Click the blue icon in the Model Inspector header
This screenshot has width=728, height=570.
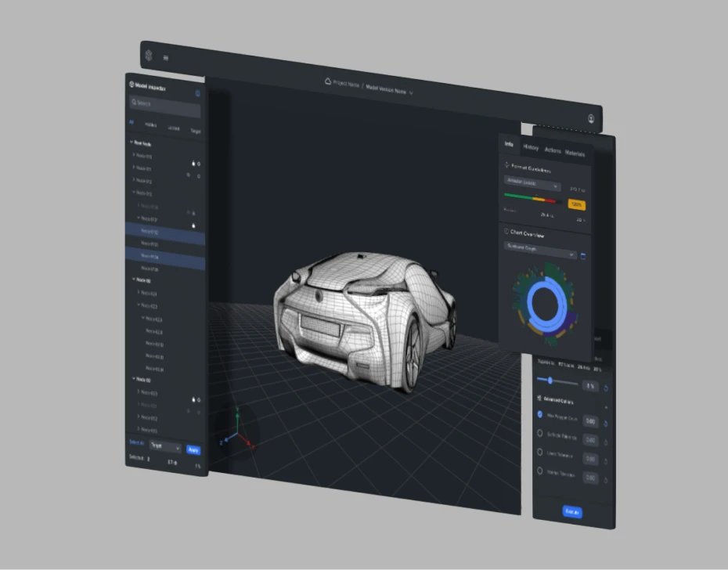tap(198, 93)
